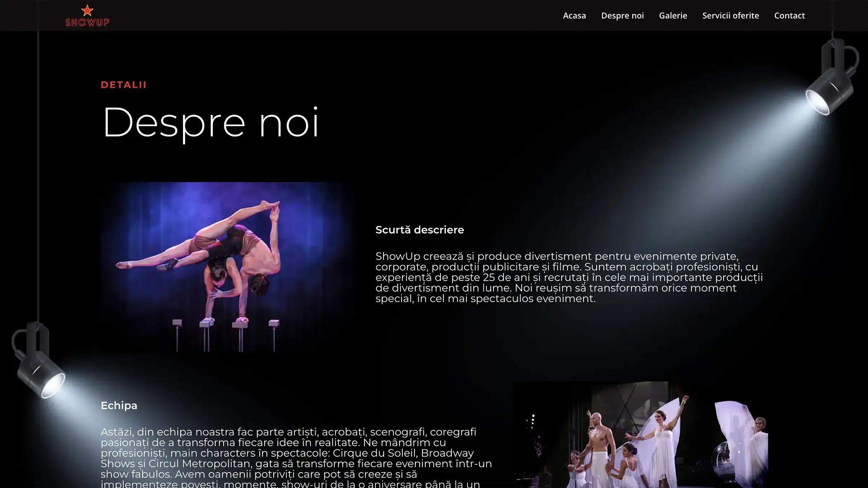Navigate to the Contact page

click(x=789, y=15)
